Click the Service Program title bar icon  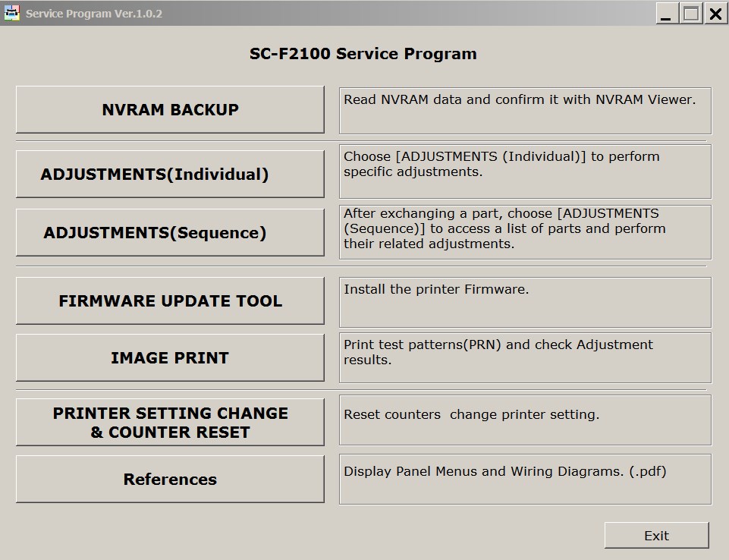(11, 13)
